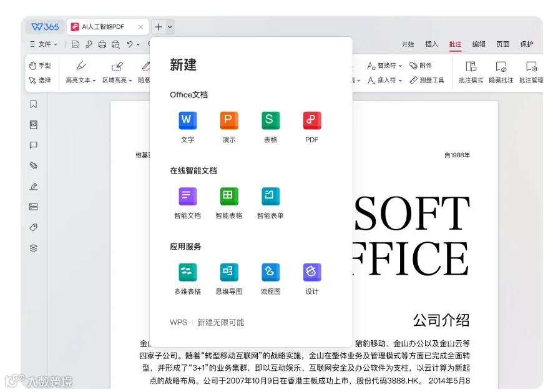Switch to the 开始 ribbon tab
The width and height of the screenshot is (553, 392).
click(408, 44)
